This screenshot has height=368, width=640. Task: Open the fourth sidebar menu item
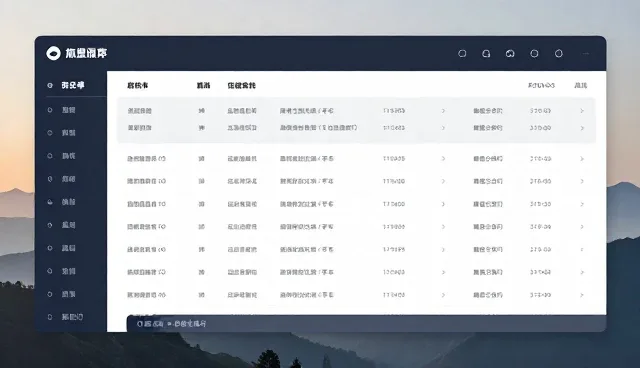(x=62, y=156)
